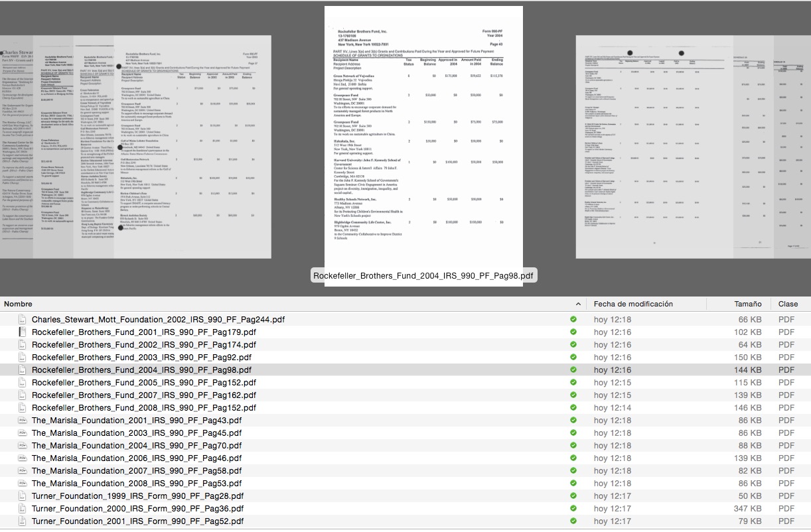Click PDF icon of Turner_Foundation_1999 file

coord(23,496)
